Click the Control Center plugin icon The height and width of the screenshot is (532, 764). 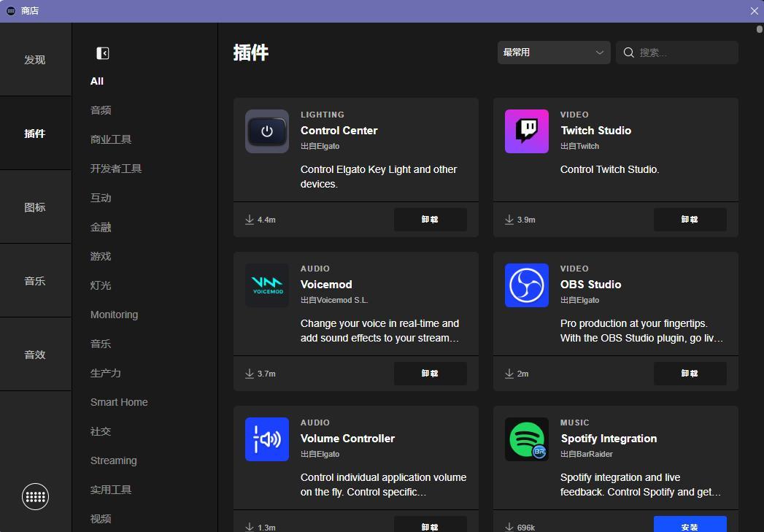[x=267, y=131]
